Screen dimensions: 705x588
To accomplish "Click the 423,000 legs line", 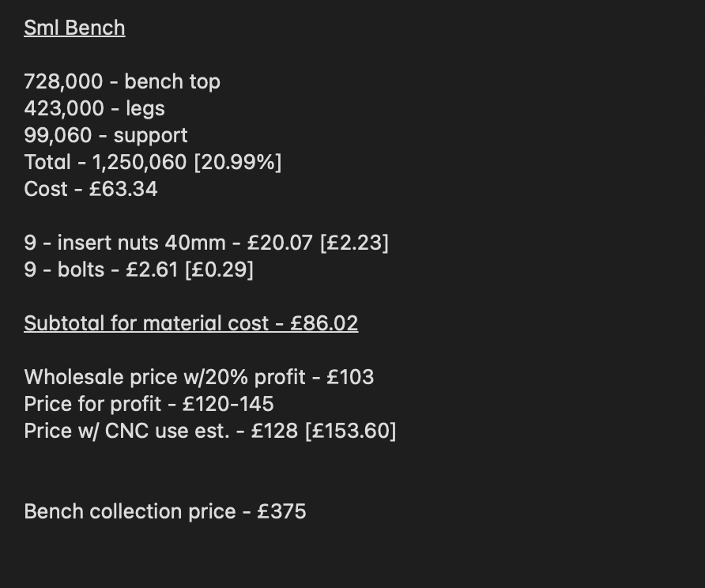I will pyautogui.click(x=94, y=109).
